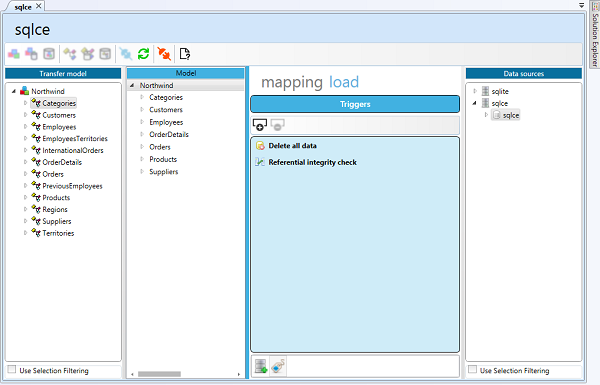
Task: Click the green refresh arrows icon
Action: pyautogui.click(x=143, y=54)
